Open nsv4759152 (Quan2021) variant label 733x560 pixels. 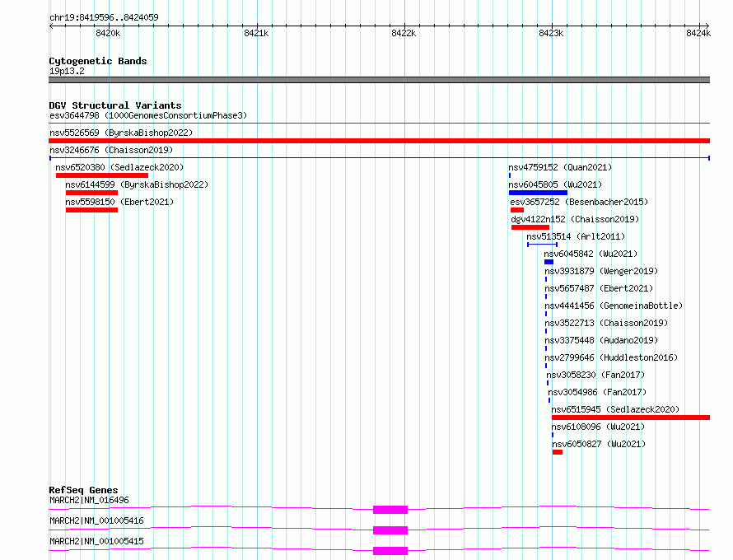[x=560, y=167]
